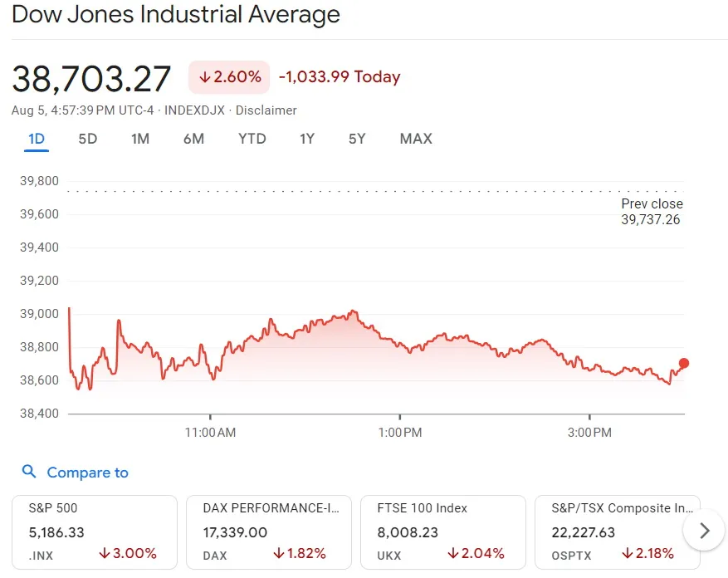728x578 pixels.
Task: Show the 1M chart range
Action: click(140, 139)
